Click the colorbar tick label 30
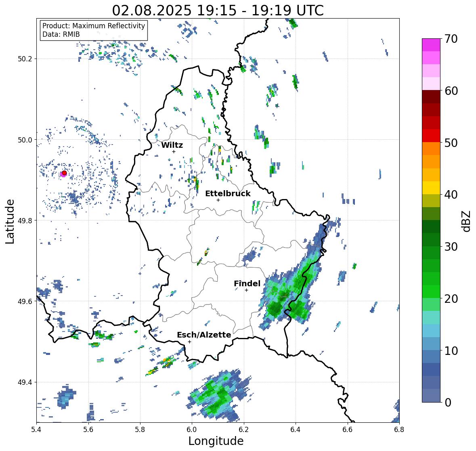 [451, 246]
